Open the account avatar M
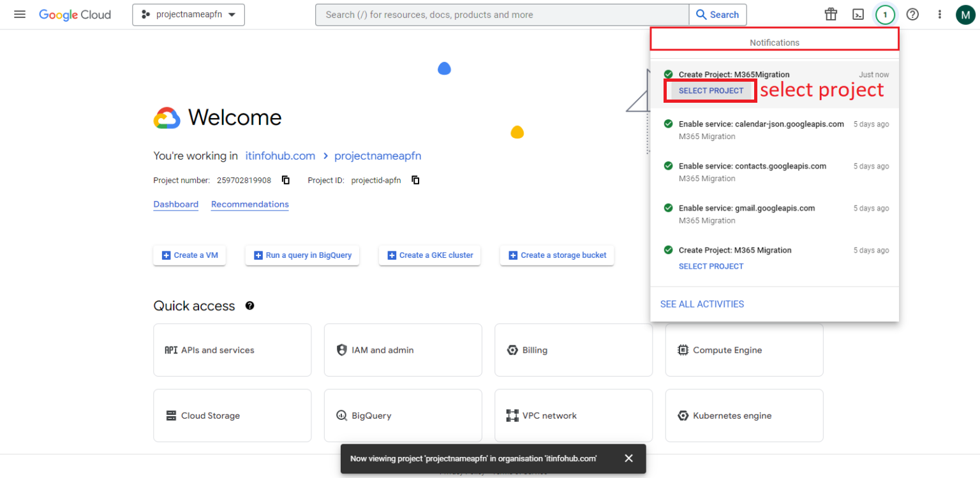This screenshot has width=980, height=478. pyautogui.click(x=966, y=14)
